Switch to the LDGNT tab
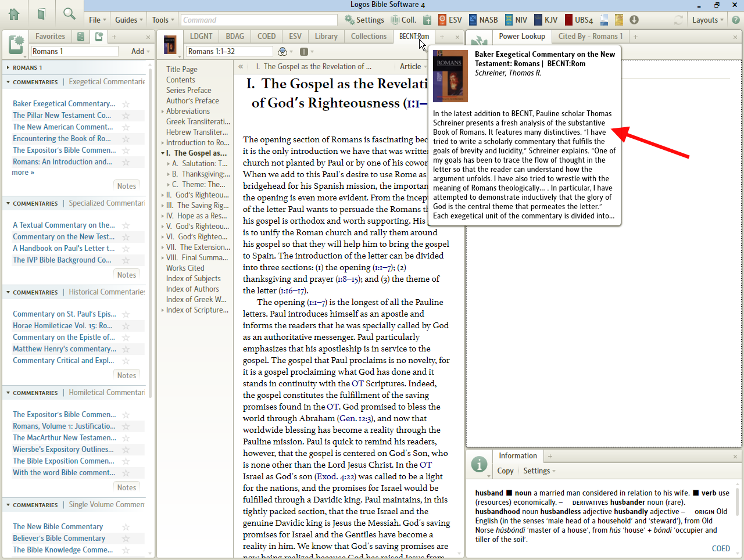Viewport: 744px width, 560px height. point(201,36)
